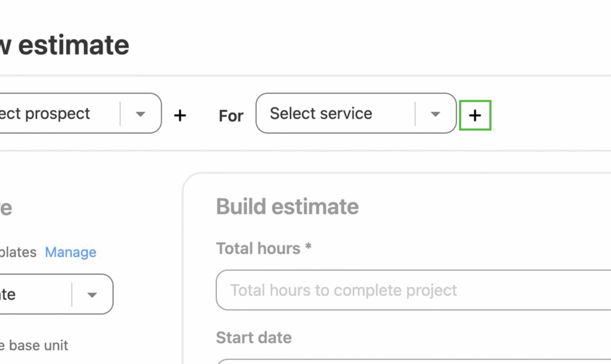Viewport: 611px width, 364px height.
Task: Expand the Select service dropdown arrow
Action: pos(436,114)
